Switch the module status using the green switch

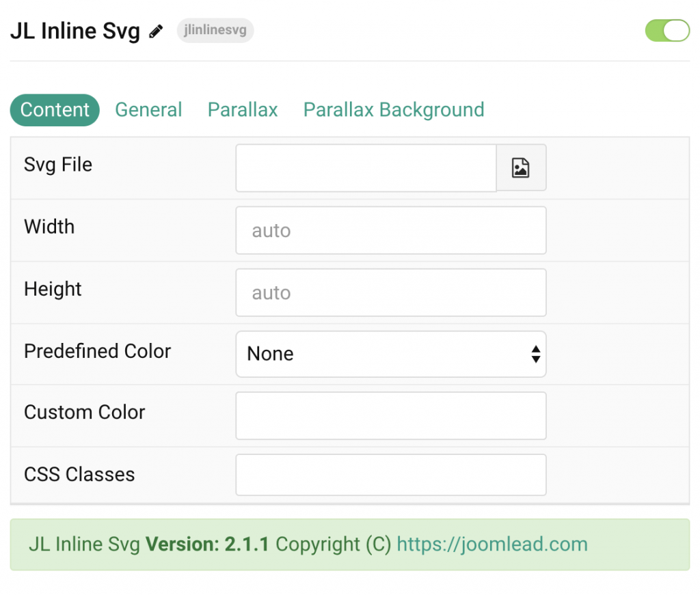(x=667, y=30)
